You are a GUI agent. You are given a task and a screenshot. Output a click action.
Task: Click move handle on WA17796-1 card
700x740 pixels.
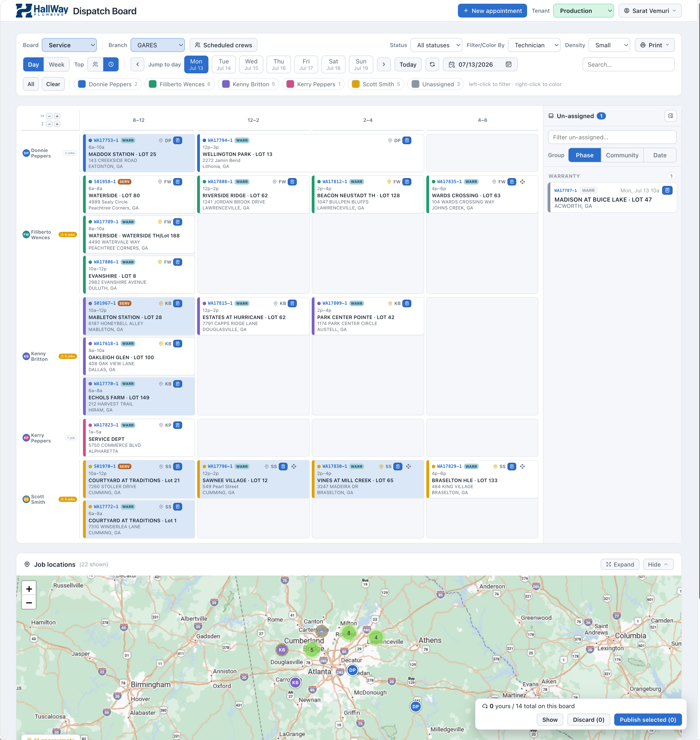coord(294,466)
